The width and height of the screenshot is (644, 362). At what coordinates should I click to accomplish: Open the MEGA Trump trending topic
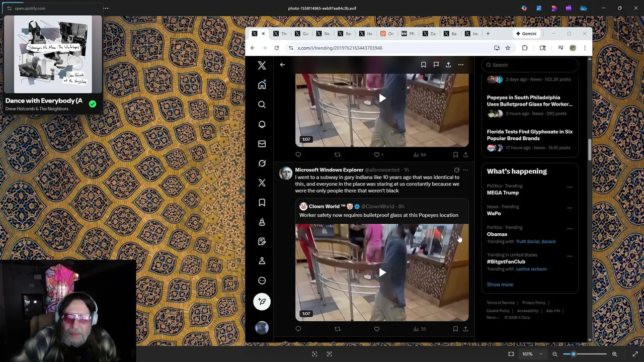coord(503,193)
